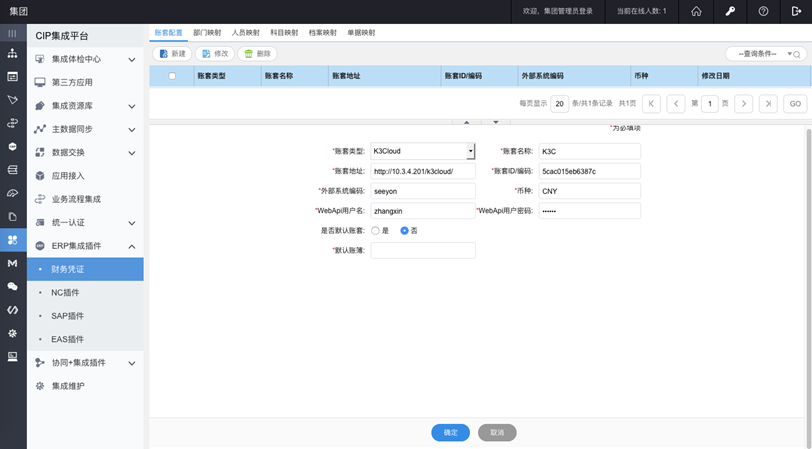
Task: Click the hamburger menu icon in left sidebar
Action: [x=13, y=34]
